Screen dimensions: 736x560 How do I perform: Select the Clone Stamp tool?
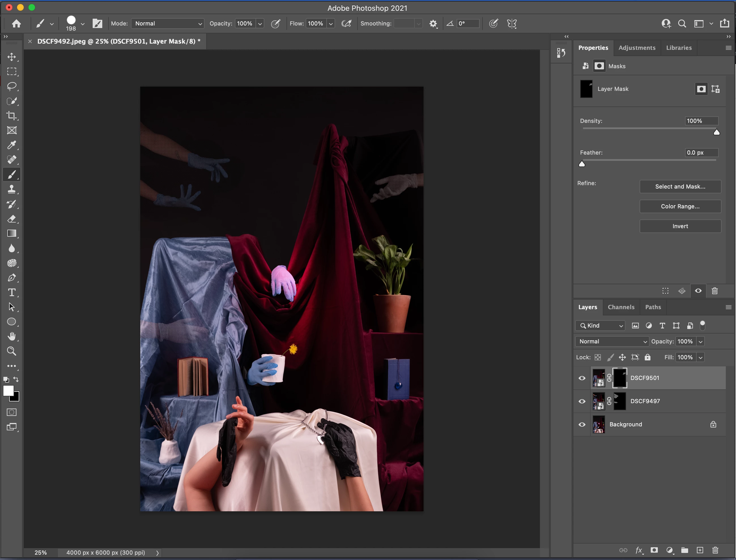[x=12, y=189]
